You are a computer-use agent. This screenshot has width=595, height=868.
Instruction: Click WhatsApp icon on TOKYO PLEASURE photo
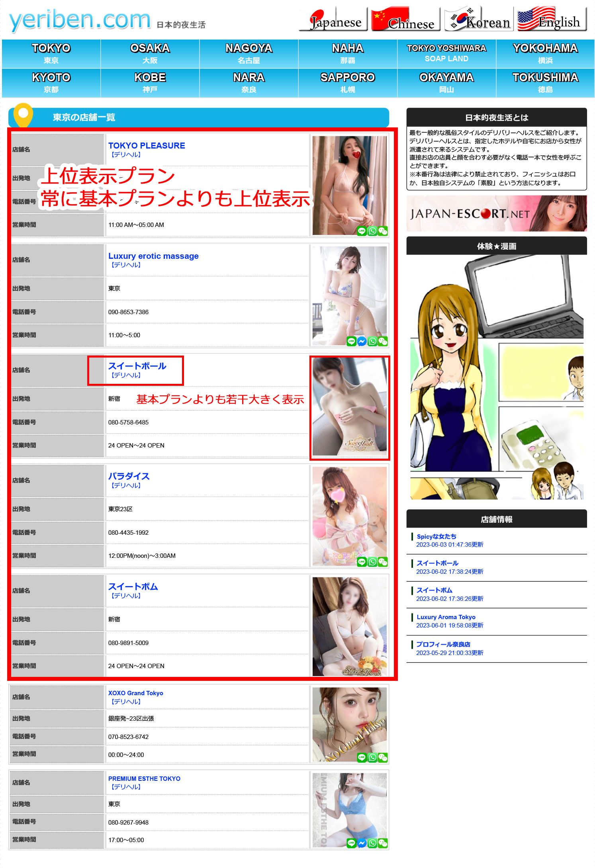pos(372,231)
